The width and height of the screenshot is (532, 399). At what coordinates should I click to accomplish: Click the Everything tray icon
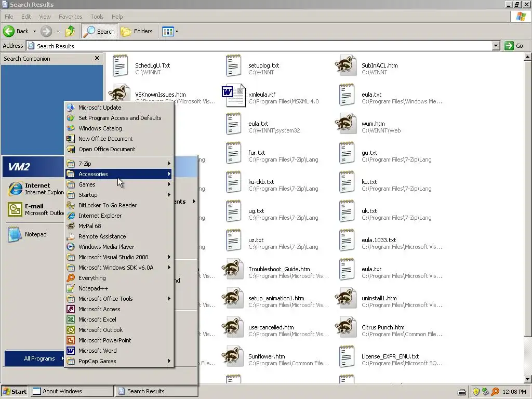pos(495,392)
